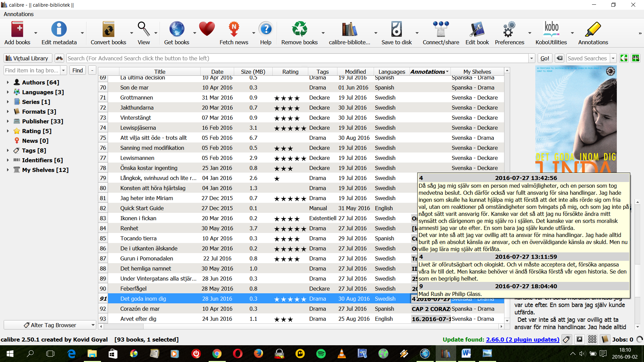Viewport: 644px width, 362px height.
Task: Sort by the Rating column header
Action: (x=290, y=72)
